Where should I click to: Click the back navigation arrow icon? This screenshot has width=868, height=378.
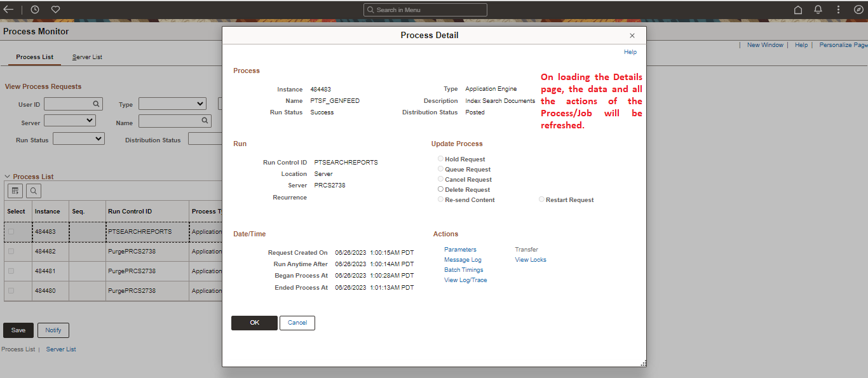point(9,9)
